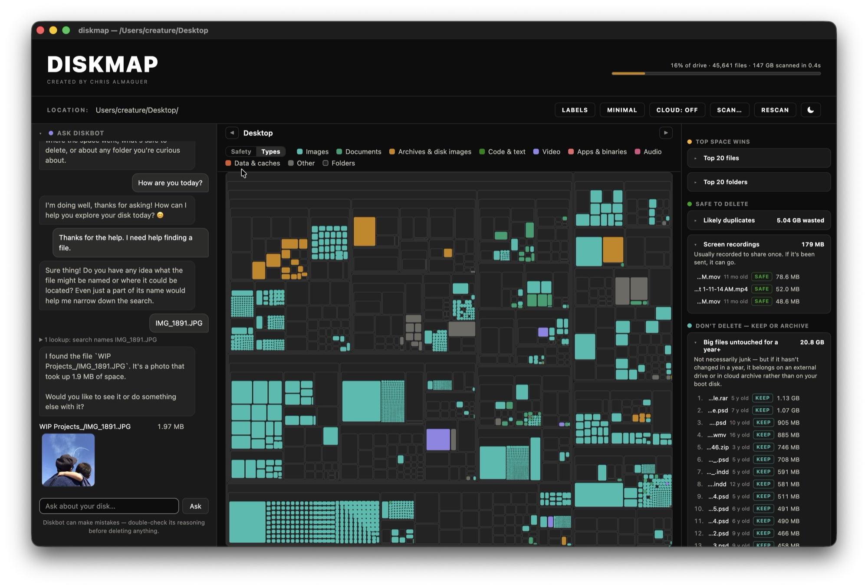Image resolution: width=868 pixels, height=588 pixels.
Task: Focus the Ask about your disk input field
Action: (109, 506)
